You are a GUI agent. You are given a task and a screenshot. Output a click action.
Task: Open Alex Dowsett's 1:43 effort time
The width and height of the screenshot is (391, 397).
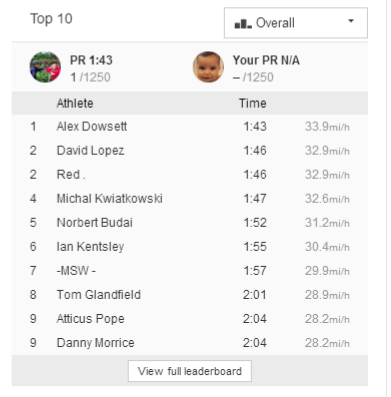click(x=255, y=127)
